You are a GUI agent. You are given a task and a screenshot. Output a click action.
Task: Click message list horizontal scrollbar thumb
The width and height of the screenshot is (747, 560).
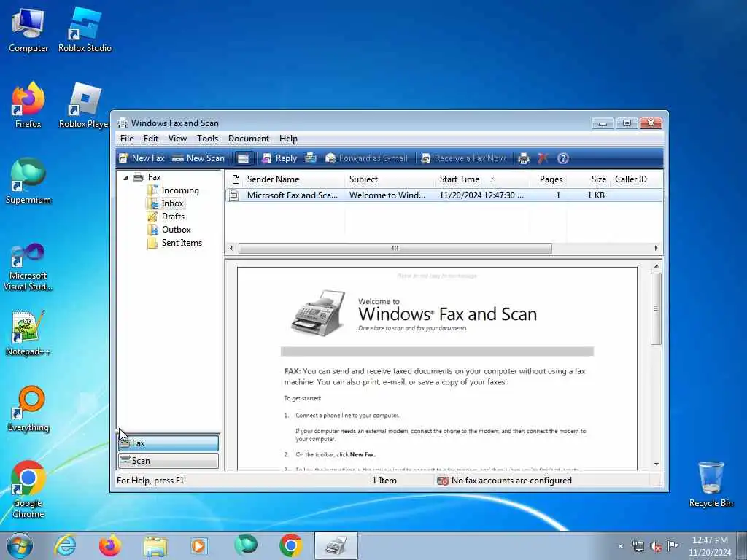[x=395, y=248]
